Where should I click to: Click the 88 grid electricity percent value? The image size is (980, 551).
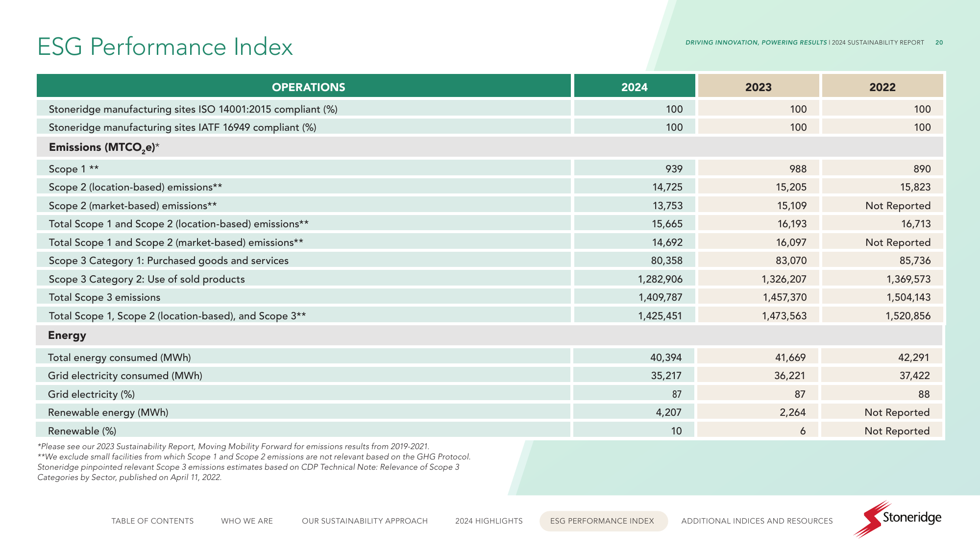click(x=924, y=394)
